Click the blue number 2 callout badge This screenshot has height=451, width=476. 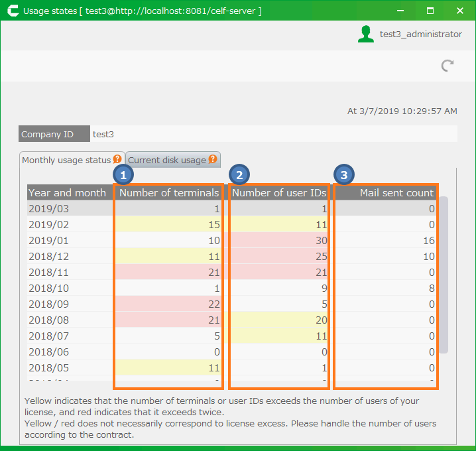(x=239, y=175)
